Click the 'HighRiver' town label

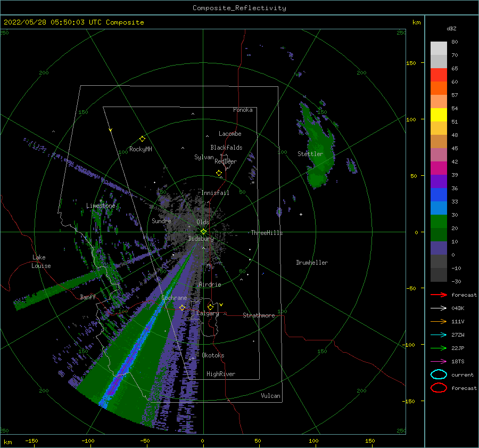click(x=220, y=374)
